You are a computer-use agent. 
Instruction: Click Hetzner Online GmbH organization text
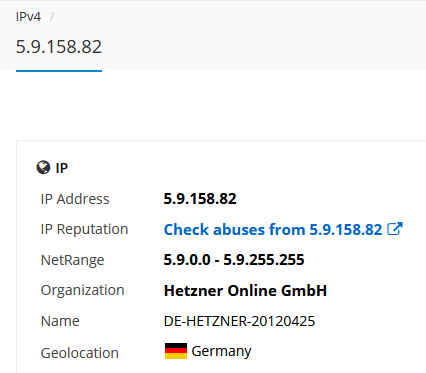(245, 290)
